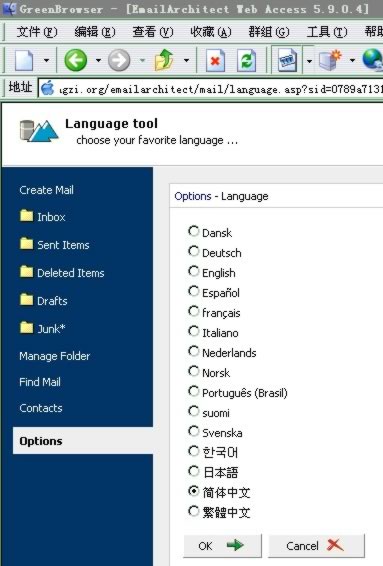Open the Contacts link
The image size is (383, 566).
41,408
